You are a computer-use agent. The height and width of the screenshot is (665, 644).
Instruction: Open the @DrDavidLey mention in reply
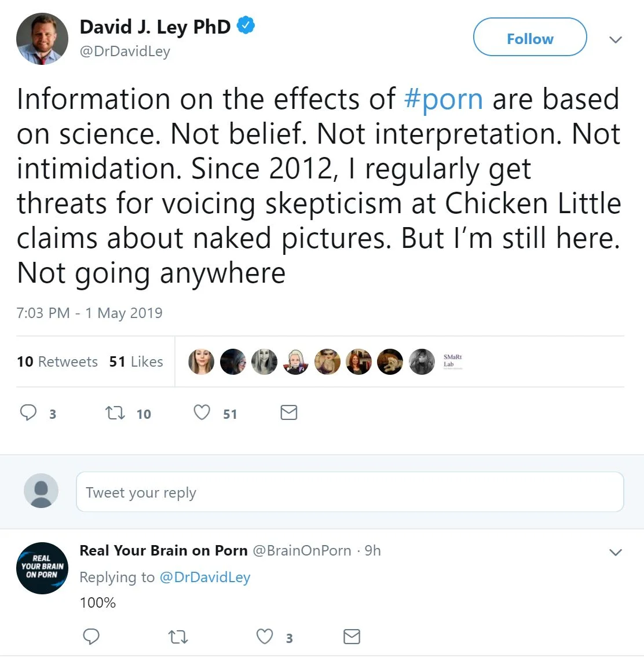click(x=204, y=577)
